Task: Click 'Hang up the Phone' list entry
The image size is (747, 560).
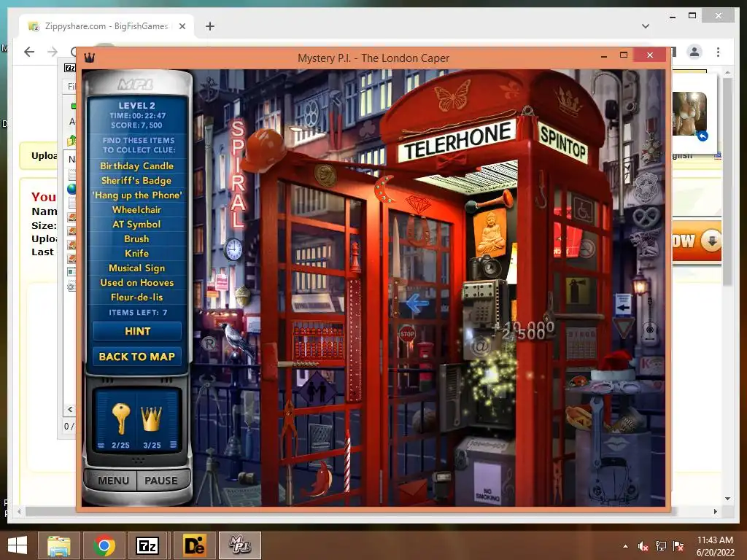Action: tap(137, 195)
